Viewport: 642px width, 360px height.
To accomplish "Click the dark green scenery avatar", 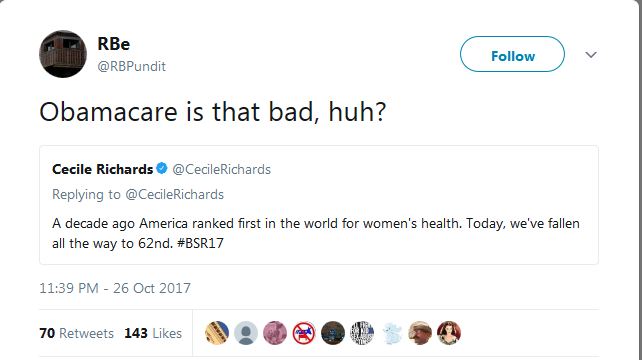I will (333, 333).
